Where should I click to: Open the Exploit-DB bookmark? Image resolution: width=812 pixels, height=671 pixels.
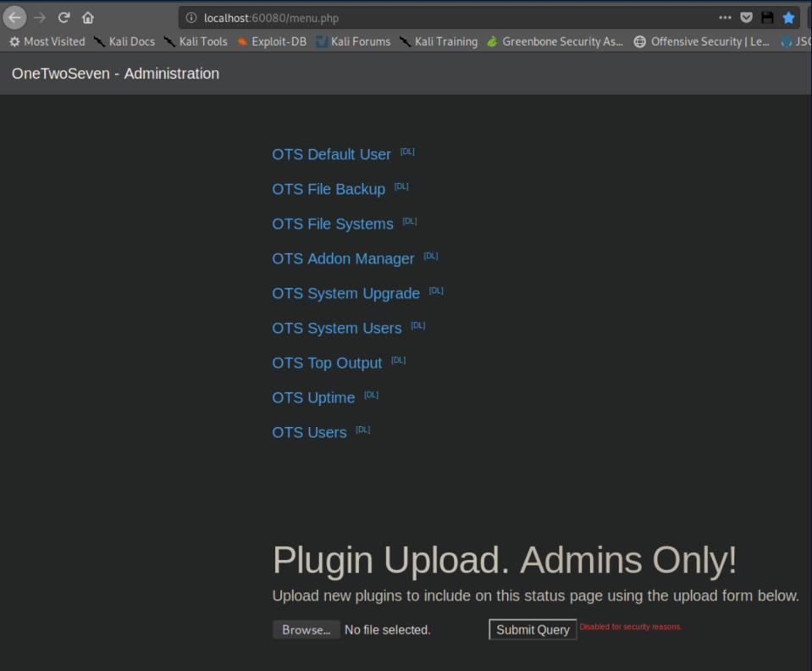tap(271, 42)
